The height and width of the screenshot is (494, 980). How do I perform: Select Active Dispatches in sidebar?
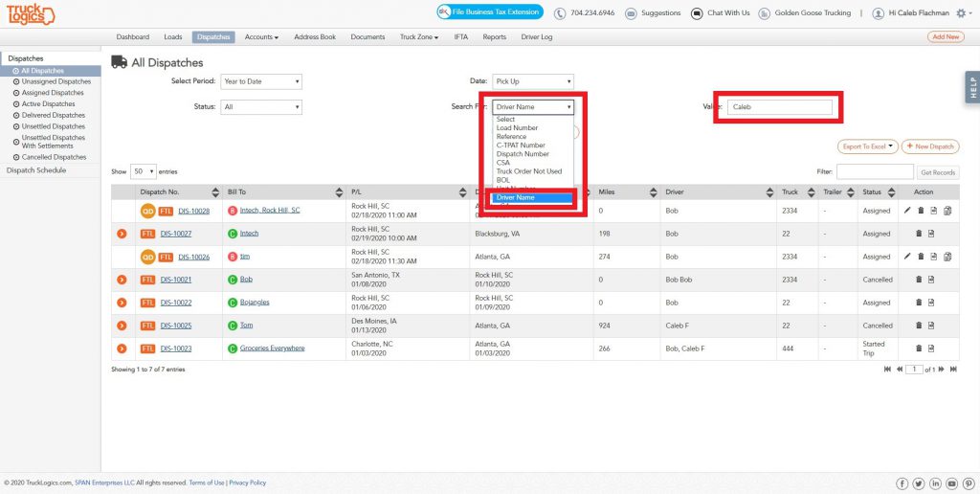click(x=48, y=103)
